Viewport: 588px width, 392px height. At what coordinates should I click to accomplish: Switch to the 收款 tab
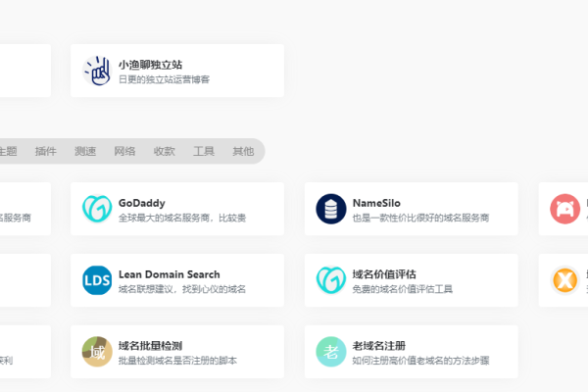165,151
